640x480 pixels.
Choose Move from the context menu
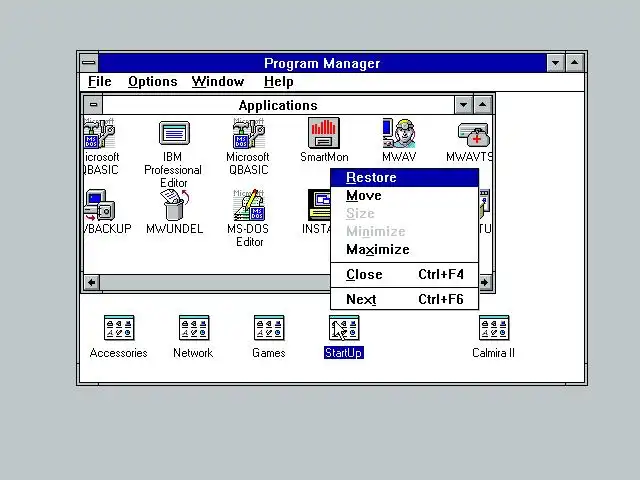(404, 196)
